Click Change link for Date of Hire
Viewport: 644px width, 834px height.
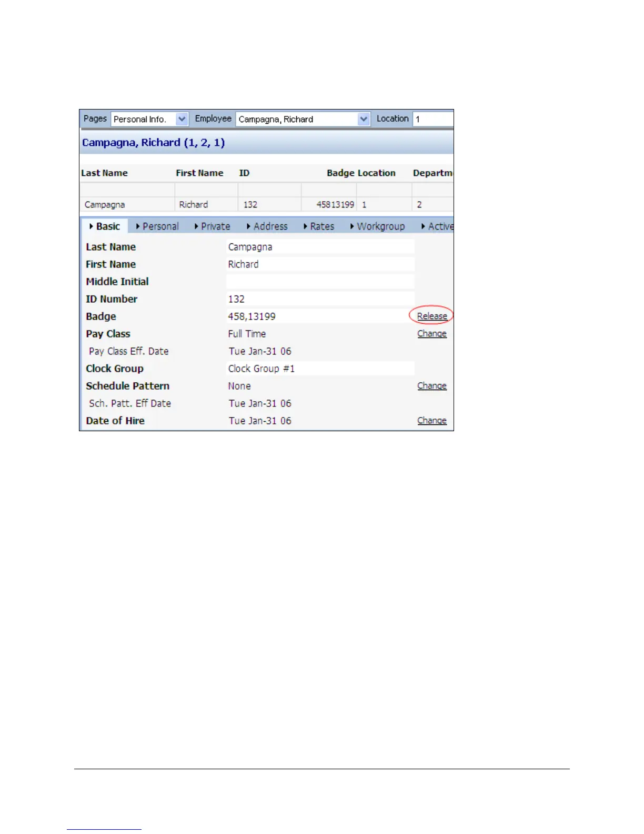click(432, 420)
